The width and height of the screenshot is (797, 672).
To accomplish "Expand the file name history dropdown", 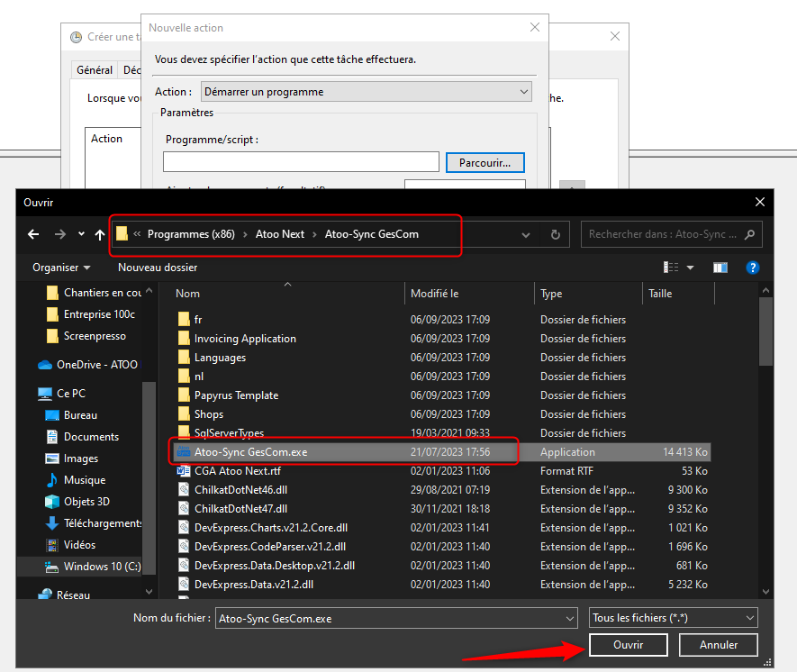I will coord(570,619).
